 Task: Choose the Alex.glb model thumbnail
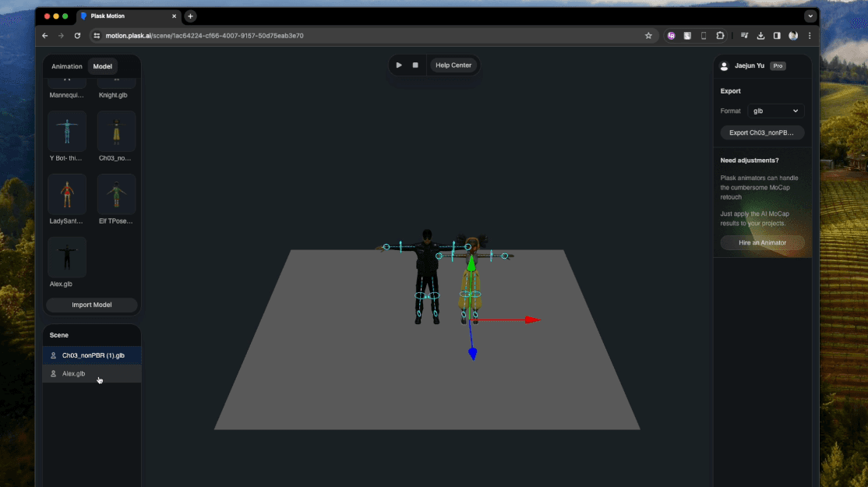(67, 257)
